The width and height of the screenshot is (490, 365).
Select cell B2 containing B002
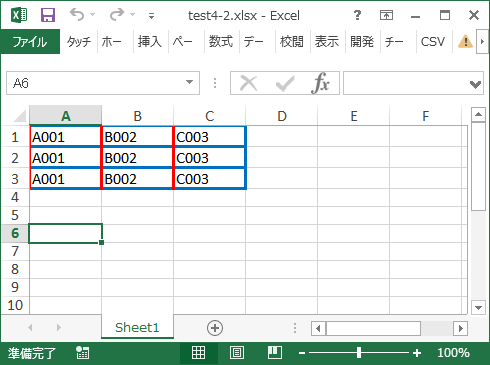point(137,158)
